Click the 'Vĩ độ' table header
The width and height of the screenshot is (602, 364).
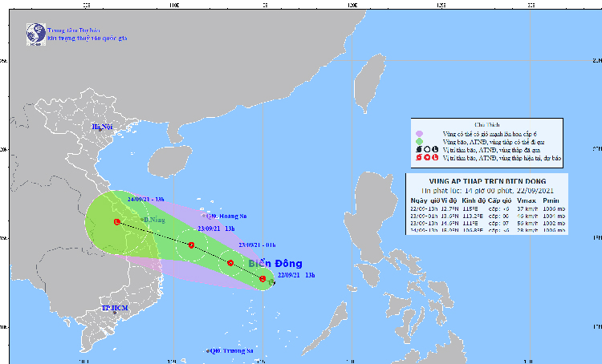[x=449, y=200]
